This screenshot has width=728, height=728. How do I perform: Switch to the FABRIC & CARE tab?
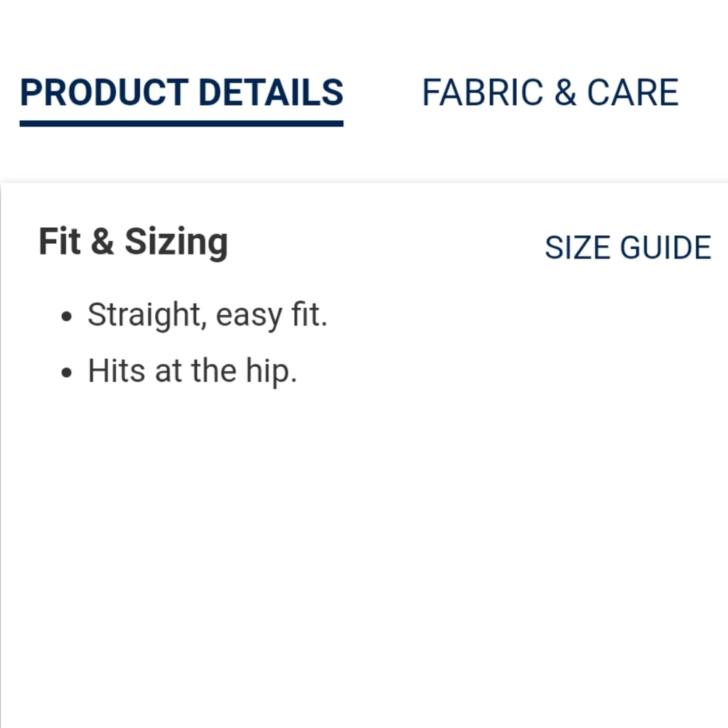click(550, 92)
